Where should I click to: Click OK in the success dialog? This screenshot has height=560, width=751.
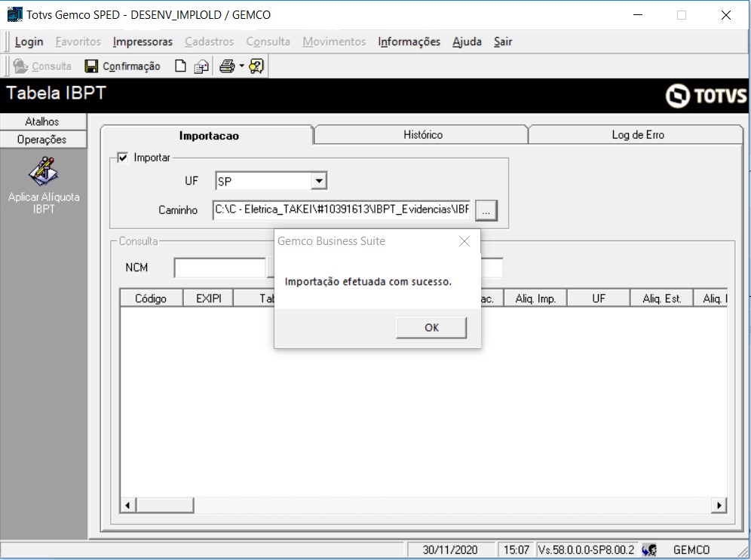coord(431,327)
